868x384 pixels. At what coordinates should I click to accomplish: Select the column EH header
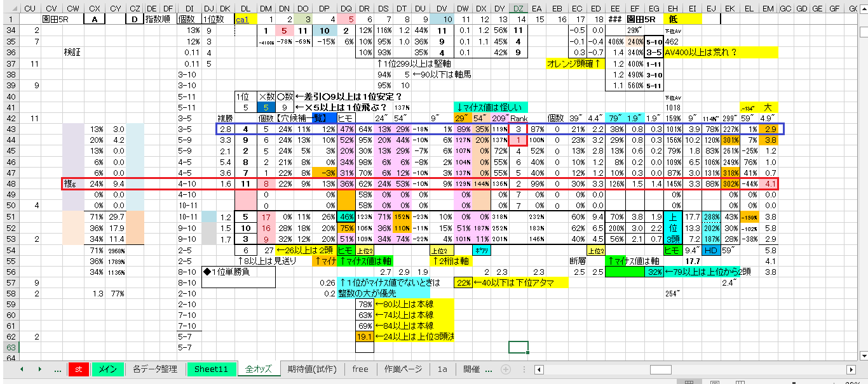pyautogui.click(x=674, y=8)
